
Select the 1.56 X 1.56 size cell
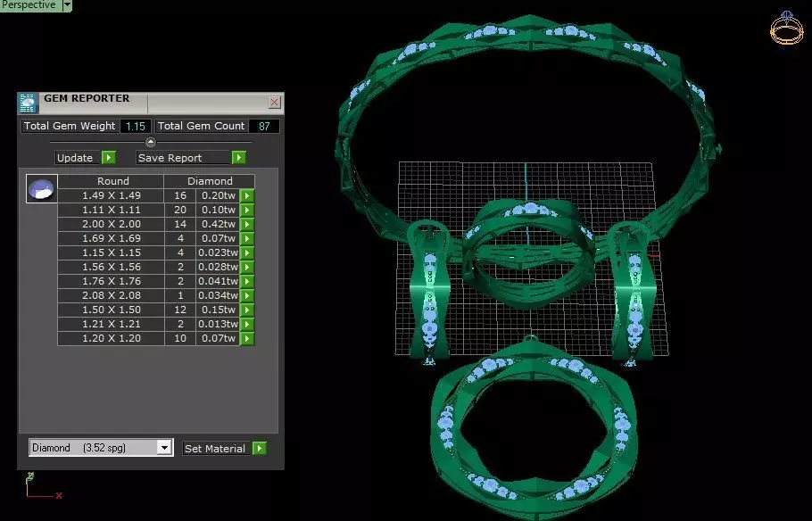point(112,267)
